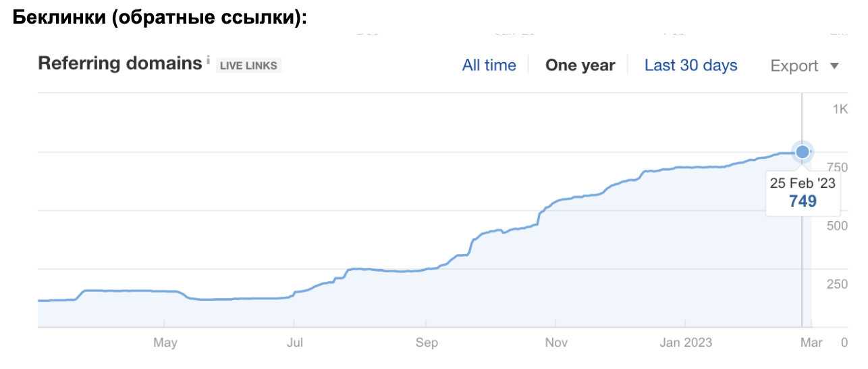Show the Last 30 days range
This screenshot has height=369, width=868.
690,66
